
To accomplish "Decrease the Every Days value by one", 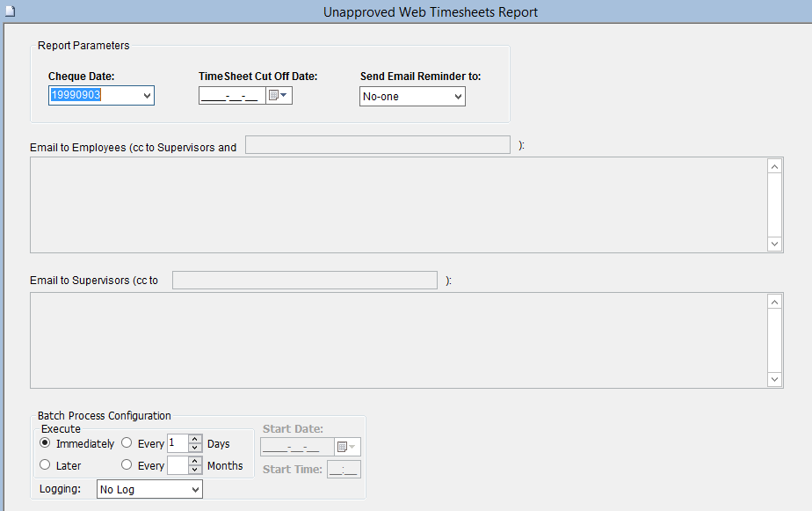I will click(x=195, y=448).
